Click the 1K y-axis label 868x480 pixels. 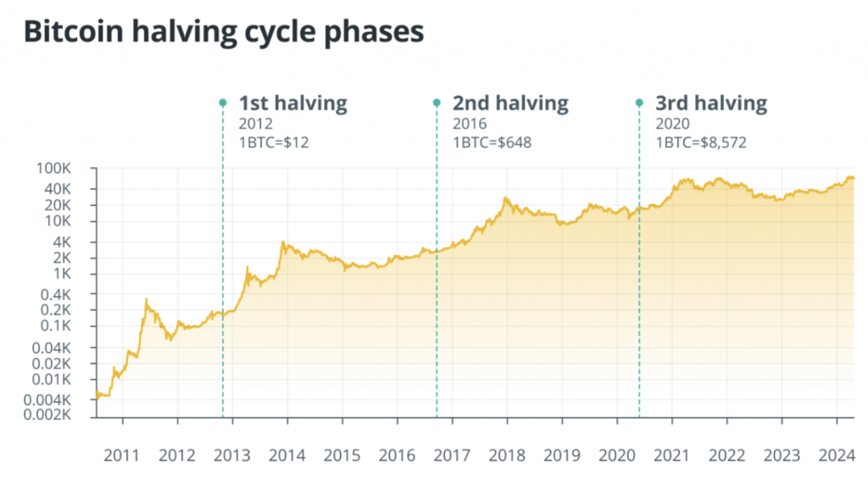click(62, 273)
